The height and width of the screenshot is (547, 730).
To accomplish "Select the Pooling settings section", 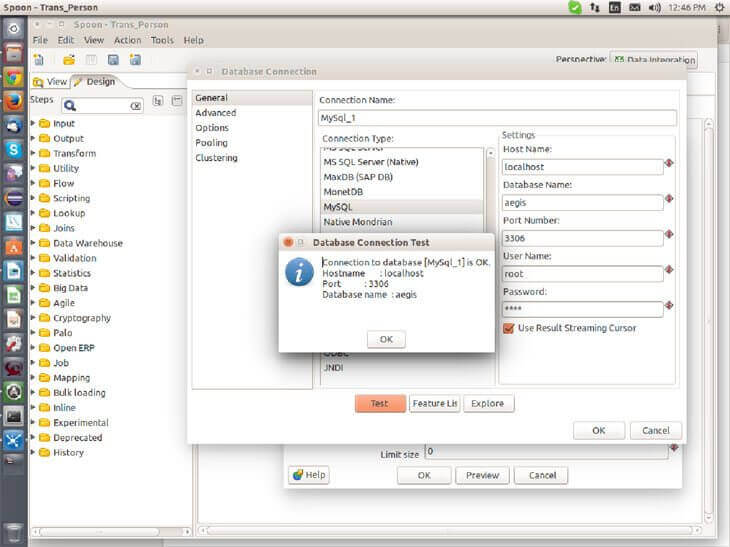I will [x=211, y=143].
